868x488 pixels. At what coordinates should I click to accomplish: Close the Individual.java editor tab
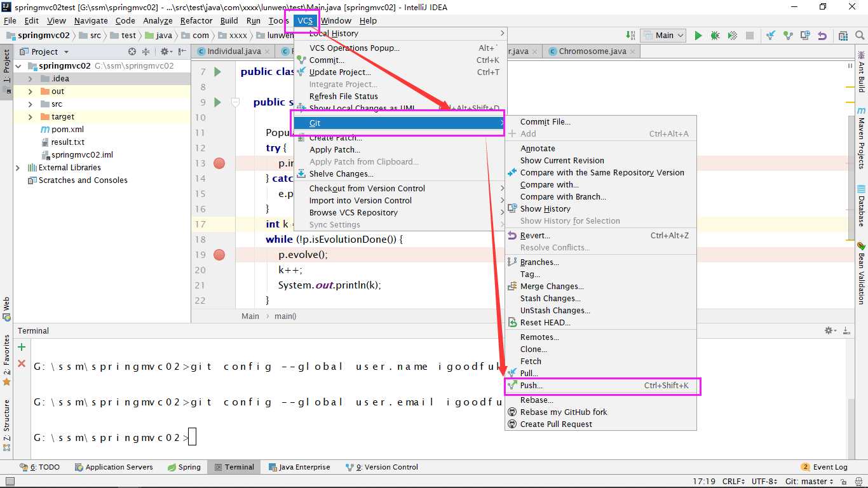268,51
